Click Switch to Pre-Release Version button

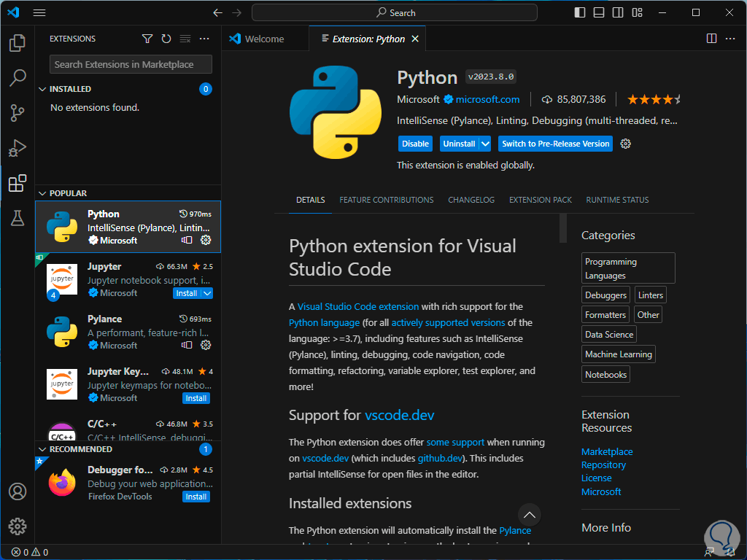pyautogui.click(x=555, y=144)
